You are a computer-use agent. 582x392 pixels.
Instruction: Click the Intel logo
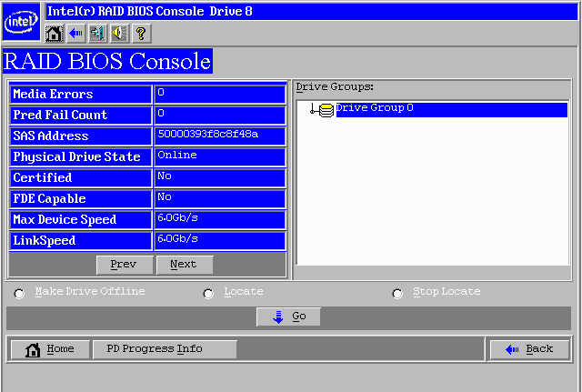click(x=21, y=21)
